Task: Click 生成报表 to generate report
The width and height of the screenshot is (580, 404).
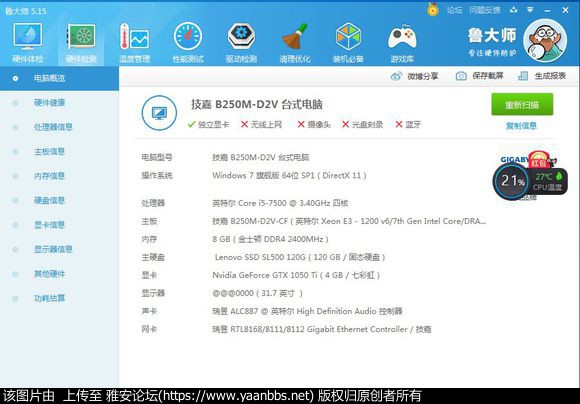Action: 542,76
